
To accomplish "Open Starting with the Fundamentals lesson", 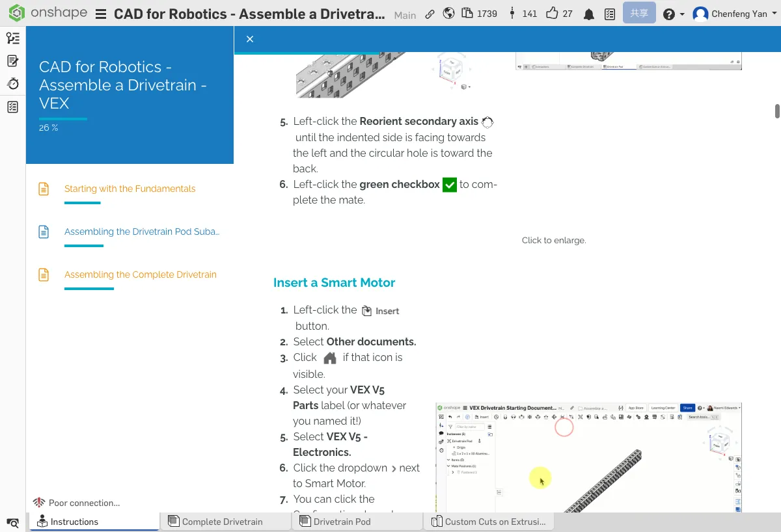I will coord(130,189).
